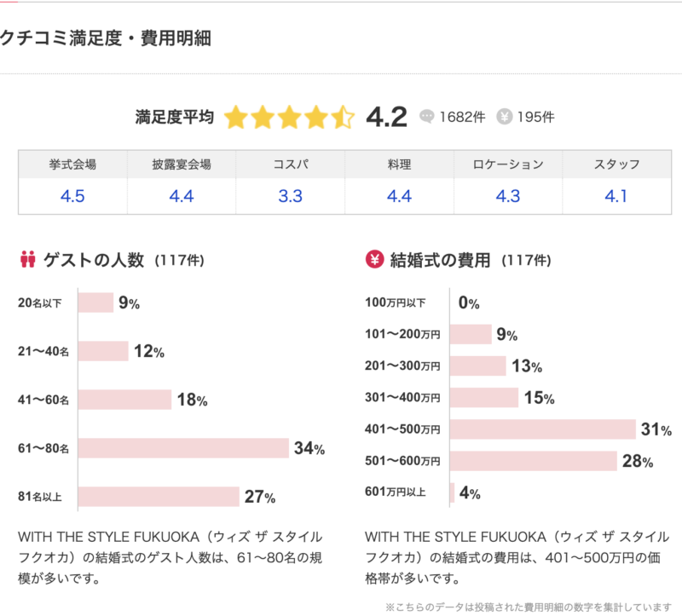Click the red yen wedding cost icon
682x616 pixels.
pyautogui.click(x=373, y=260)
